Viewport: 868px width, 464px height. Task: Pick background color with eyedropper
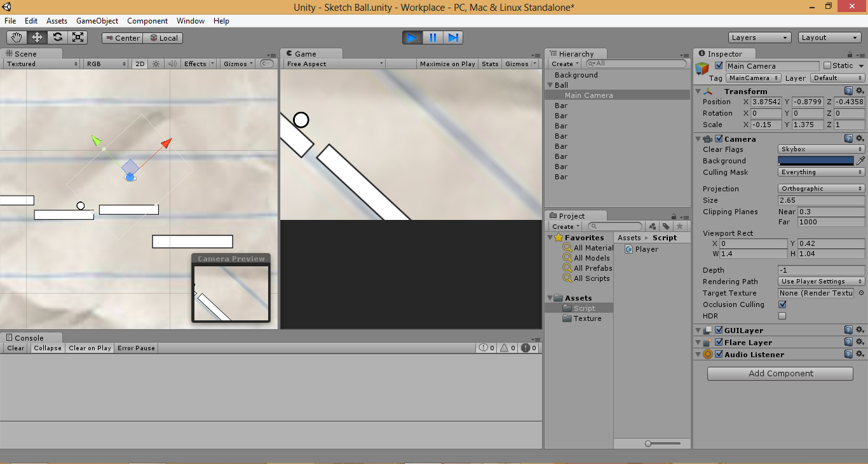(x=860, y=161)
